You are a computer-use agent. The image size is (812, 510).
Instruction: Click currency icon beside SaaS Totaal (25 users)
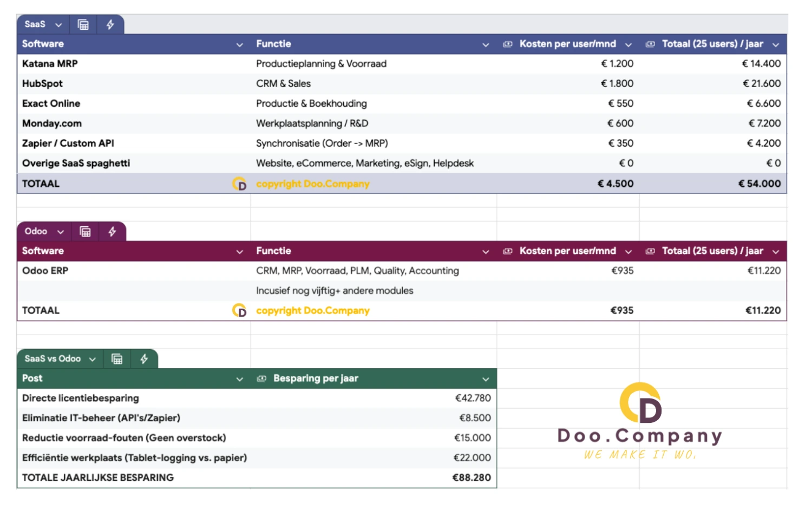coord(650,44)
